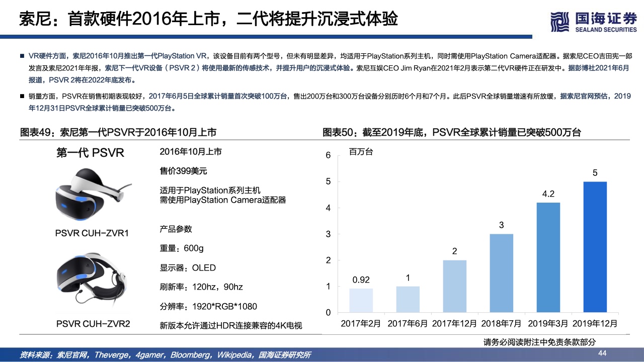644x362 pixels.
Task: Select the 2018年7月 bar in the chart
Action: point(502,273)
